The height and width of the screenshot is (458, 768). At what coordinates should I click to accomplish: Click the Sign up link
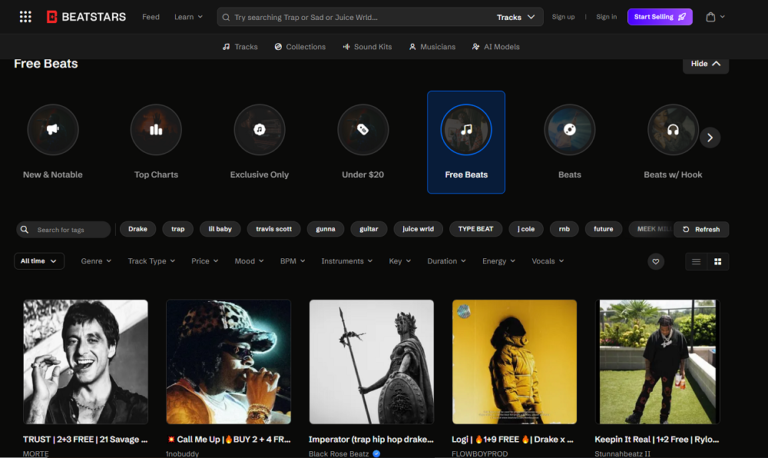tap(563, 17)
